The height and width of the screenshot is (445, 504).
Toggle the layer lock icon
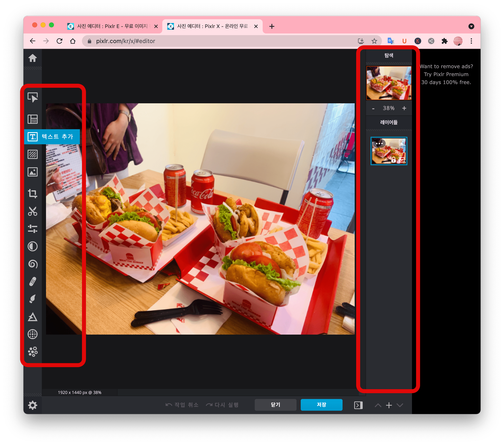(394, 160)
